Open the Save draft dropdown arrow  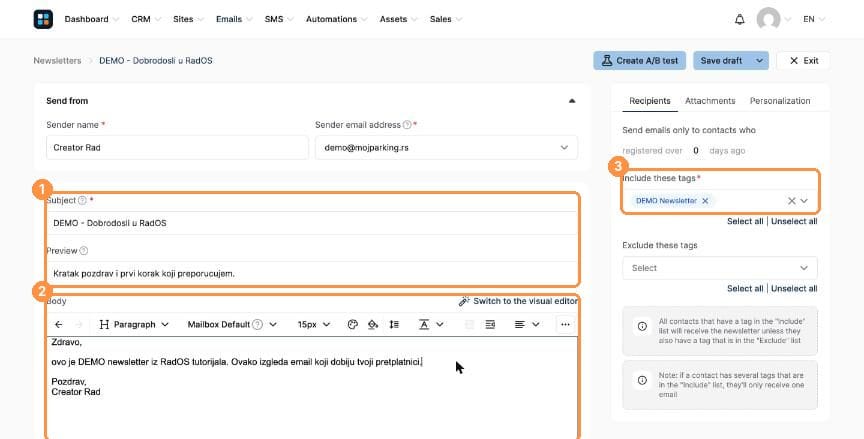[x=759, y=61]
